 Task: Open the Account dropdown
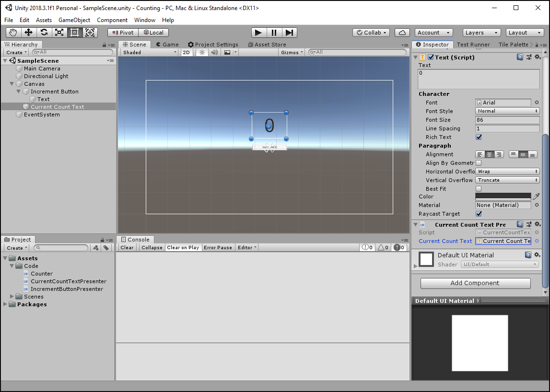coord(433,33)
